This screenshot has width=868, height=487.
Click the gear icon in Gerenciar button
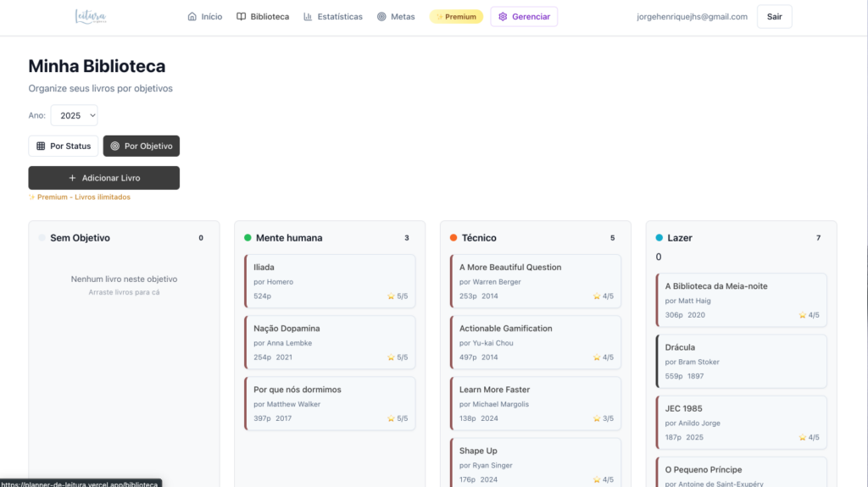point(503,17)
